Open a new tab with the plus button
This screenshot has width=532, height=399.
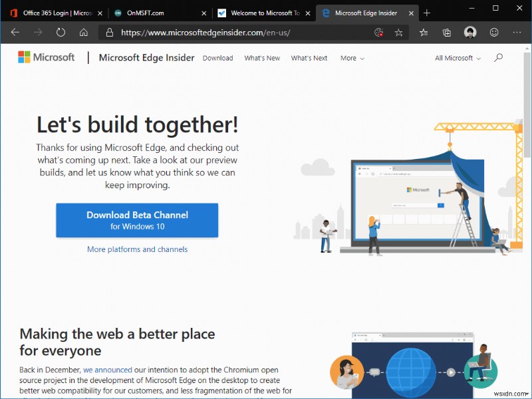click(426, 12)
